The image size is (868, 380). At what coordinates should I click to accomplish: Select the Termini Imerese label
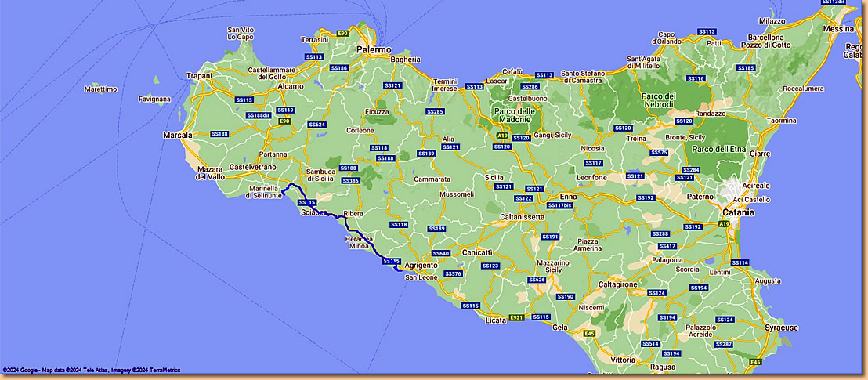(445, 85)
